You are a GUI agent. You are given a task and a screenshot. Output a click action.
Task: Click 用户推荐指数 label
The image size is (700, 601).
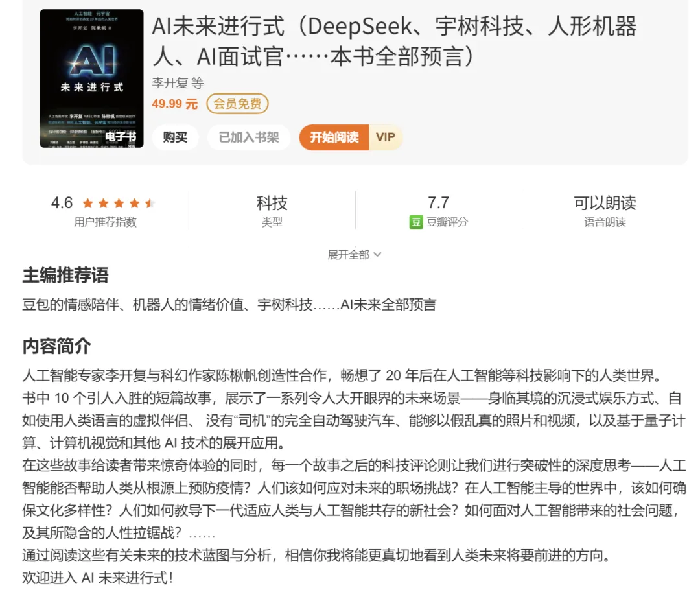(106, 222)
